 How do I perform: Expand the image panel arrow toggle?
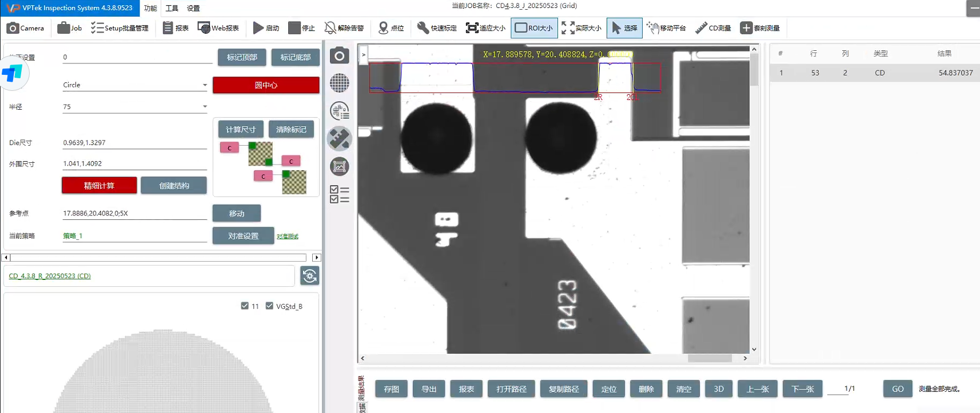tap(364, 54)
